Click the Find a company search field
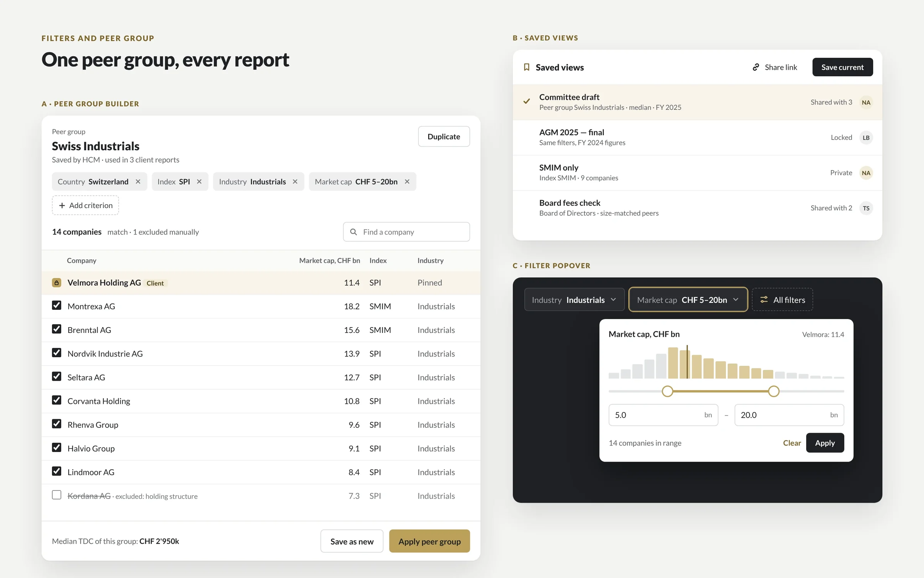 point(406,232)
